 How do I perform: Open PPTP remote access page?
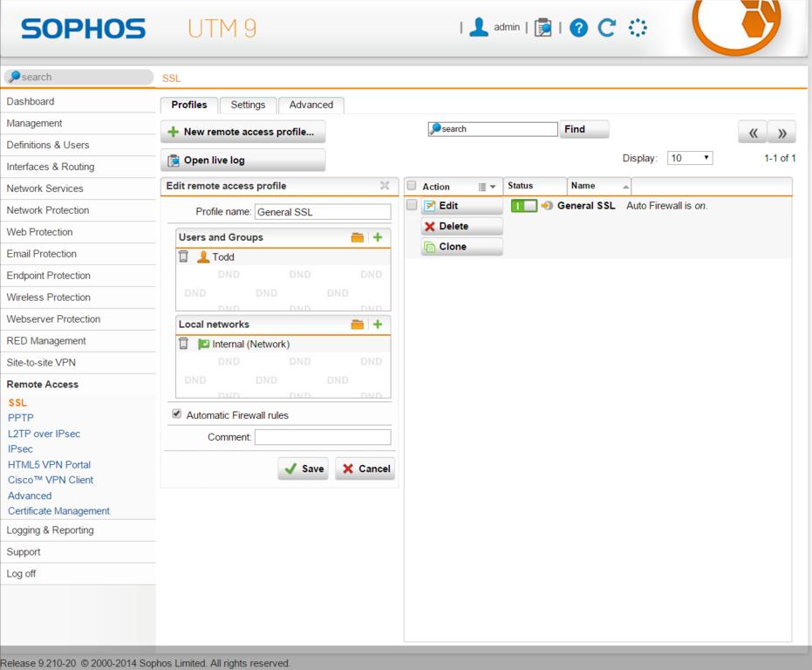pos(21,418)
